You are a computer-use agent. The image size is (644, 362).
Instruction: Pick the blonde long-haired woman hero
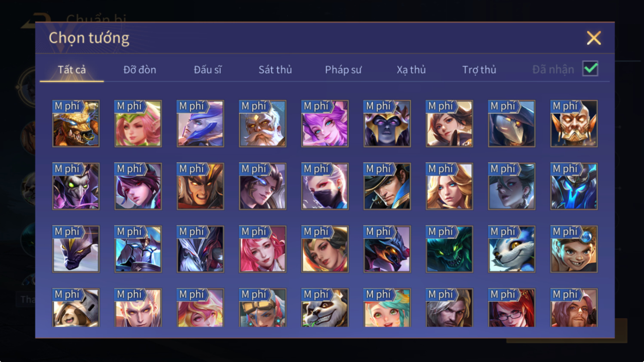449,186
